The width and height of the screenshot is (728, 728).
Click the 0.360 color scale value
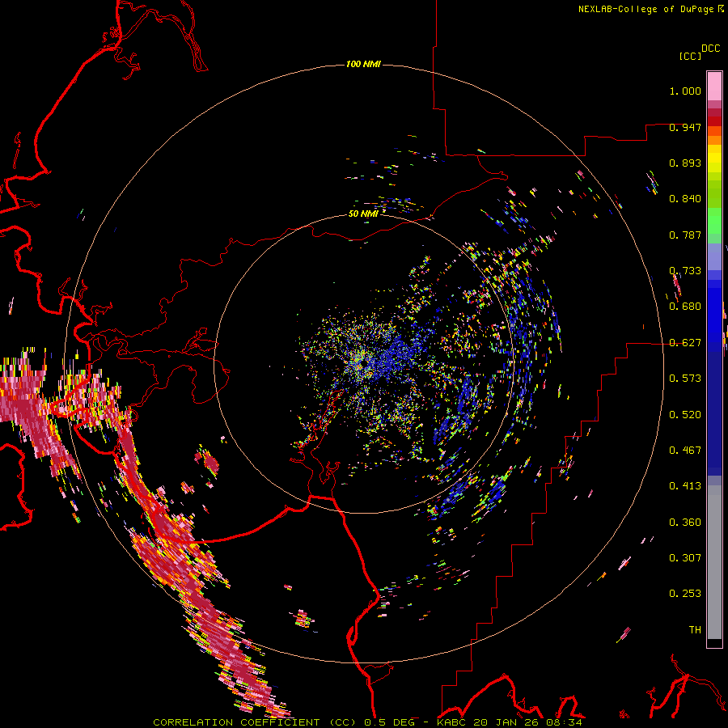[685, 523]
